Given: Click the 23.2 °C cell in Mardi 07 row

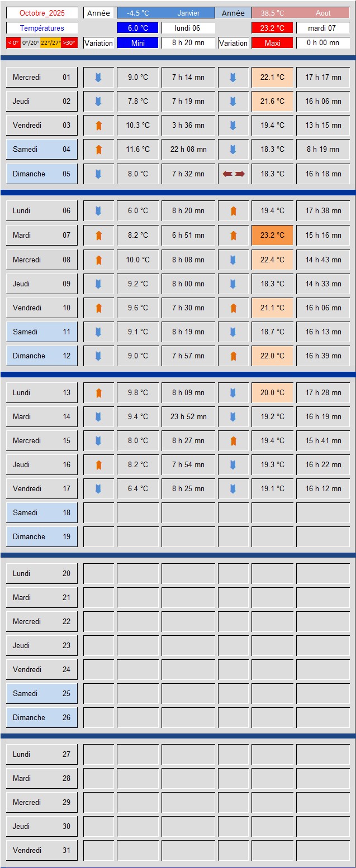Looking at the screenshot, I should [272, 236].
